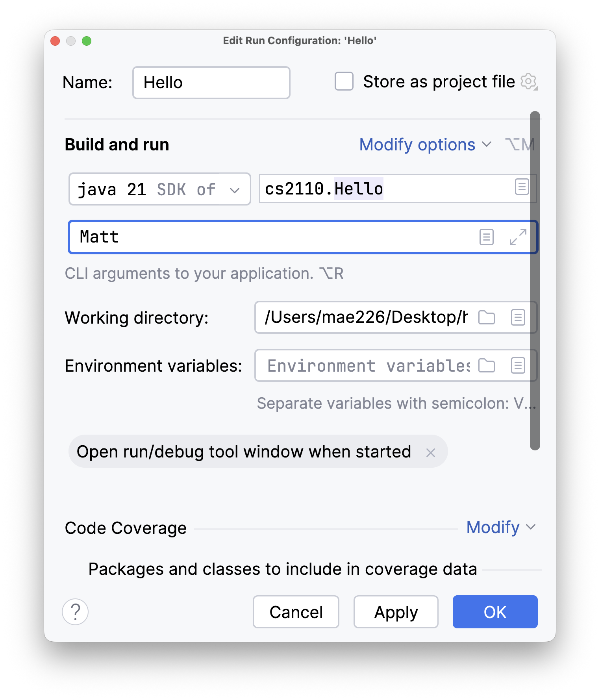
Task: Click the list icon in the main class field
Action: pos(522,187)
